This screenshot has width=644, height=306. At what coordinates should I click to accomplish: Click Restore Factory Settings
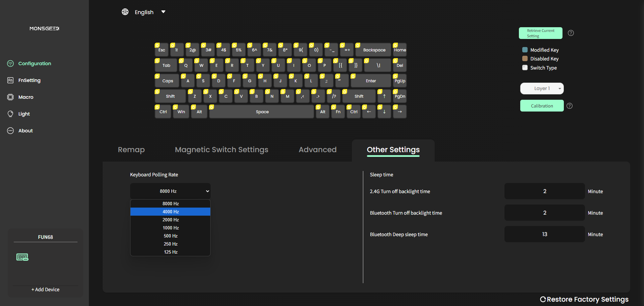click(584, 299)
